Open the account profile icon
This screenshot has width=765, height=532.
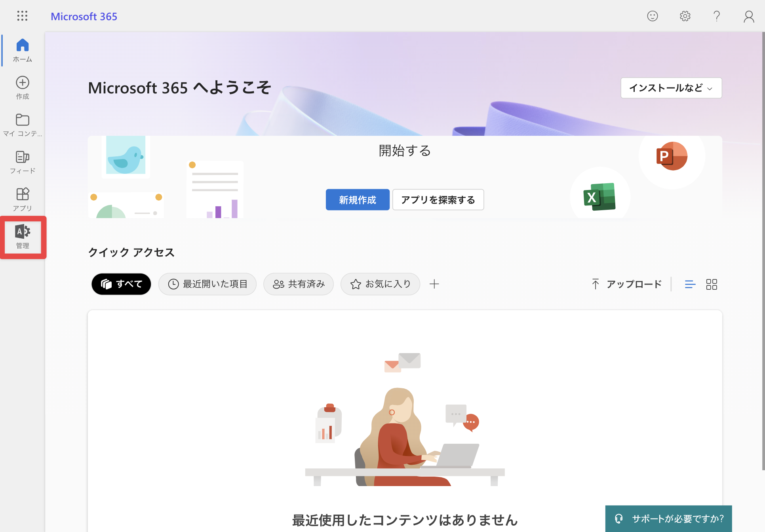(x=749, y=16)
